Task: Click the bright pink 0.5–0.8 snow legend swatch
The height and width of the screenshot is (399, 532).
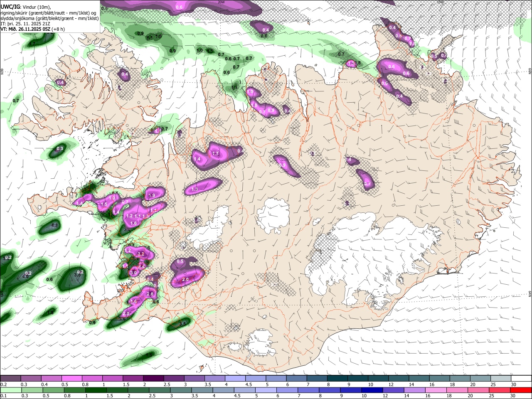Action: (71, 379)
